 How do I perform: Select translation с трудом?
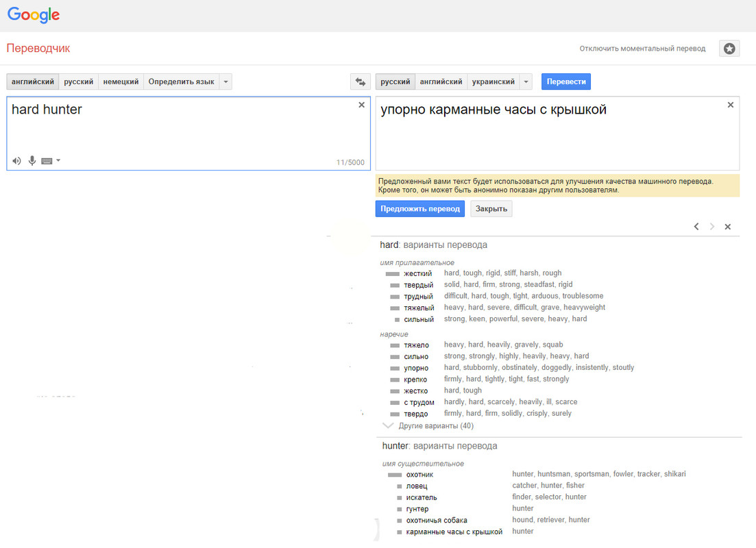(419, 403)
